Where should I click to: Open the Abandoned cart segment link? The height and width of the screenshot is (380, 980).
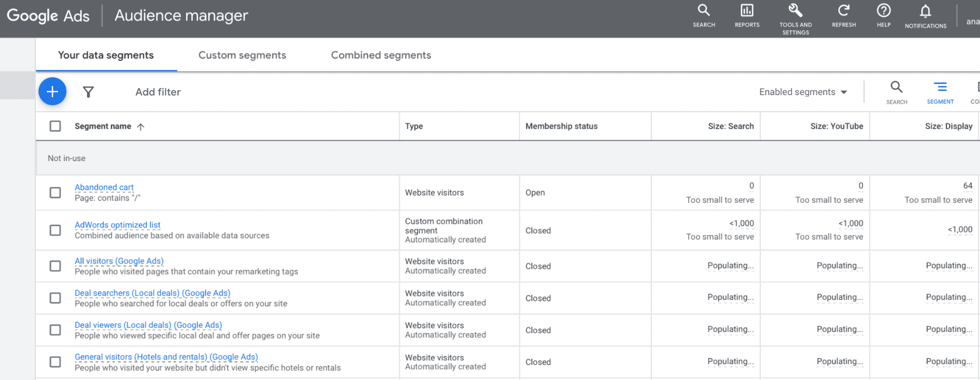click(x=104, y=187)
